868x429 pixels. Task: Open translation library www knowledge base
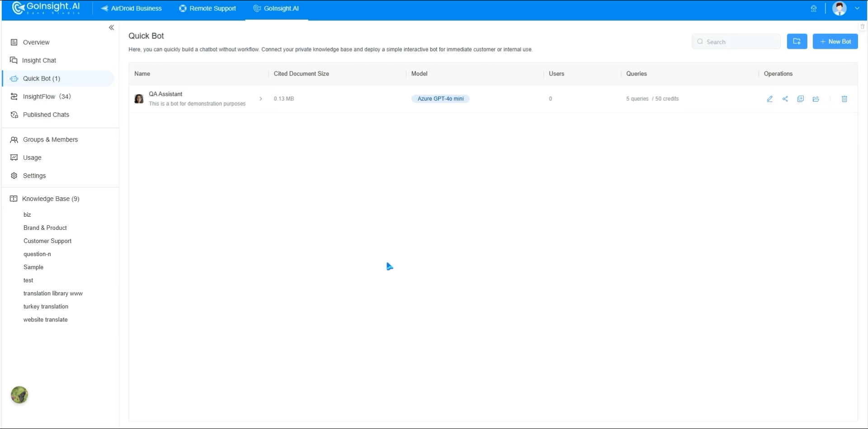click(53, 294)
